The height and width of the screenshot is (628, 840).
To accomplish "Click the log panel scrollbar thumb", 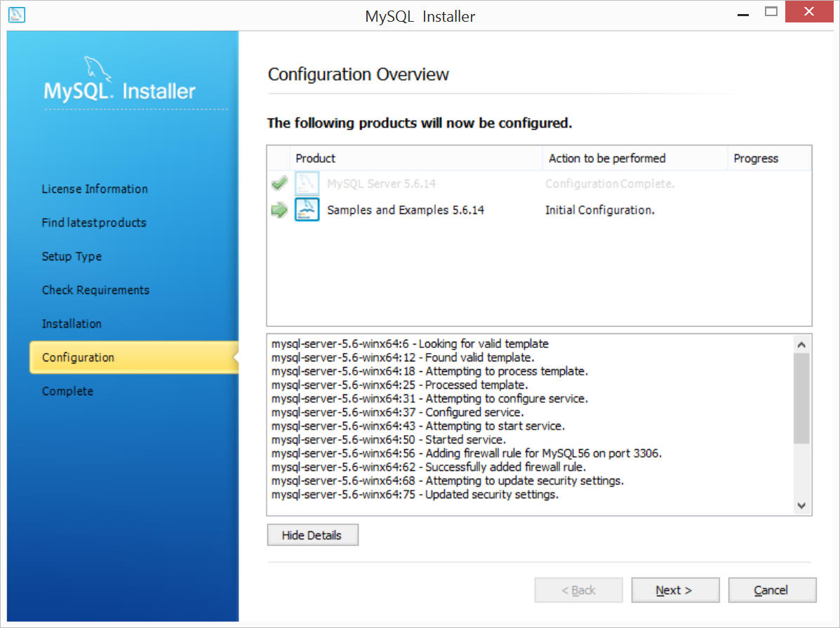I will coord(801,399).
